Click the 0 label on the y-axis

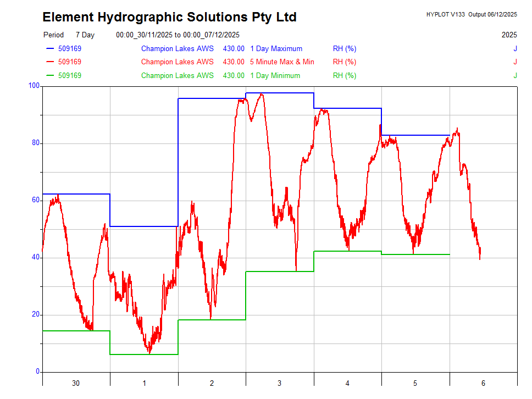38,372
